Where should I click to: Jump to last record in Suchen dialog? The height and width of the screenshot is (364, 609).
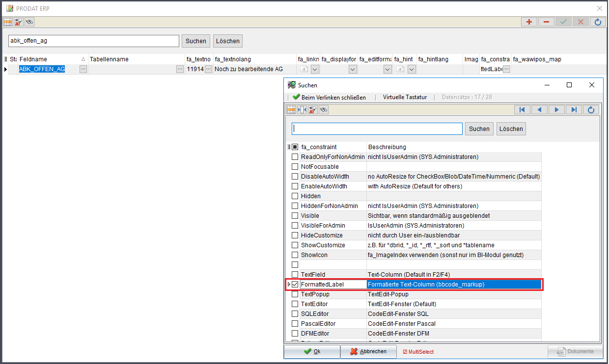point(574,110)
